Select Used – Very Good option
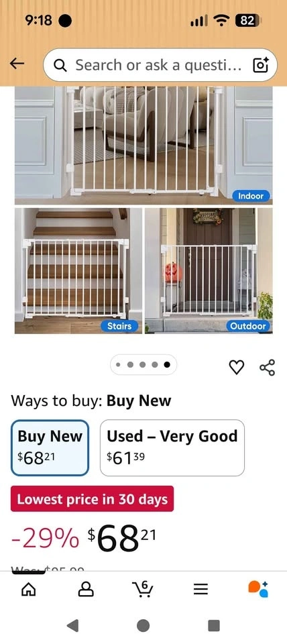287x644 pixels. tap(172, 447)
